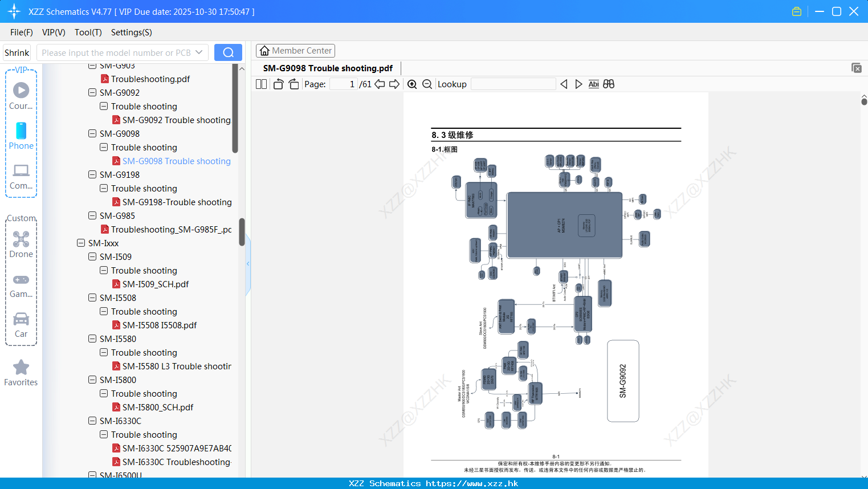
Task: Collapse the SM-I5508 tree node
Action: [92, 298]
